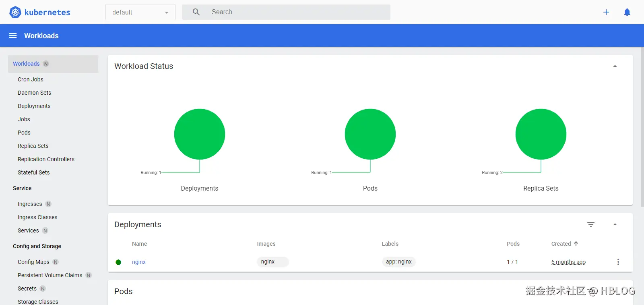This screenshot has width=644, height=305.
Task: Open Persistent Volume Claims in sidebar
Action: click(x=50, y=275)
